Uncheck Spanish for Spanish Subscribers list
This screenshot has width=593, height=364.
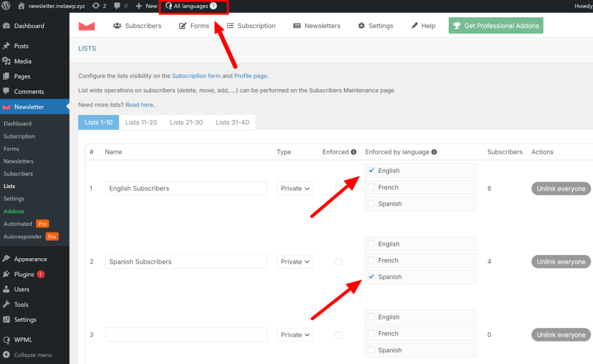tap(371, 277)
